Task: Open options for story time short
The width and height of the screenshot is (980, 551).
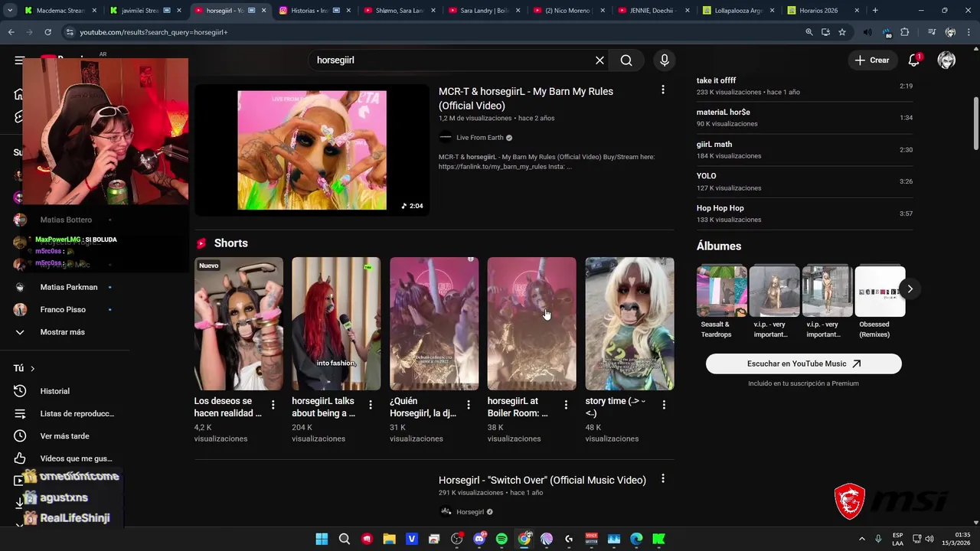Action: click(x=664, y=405)
